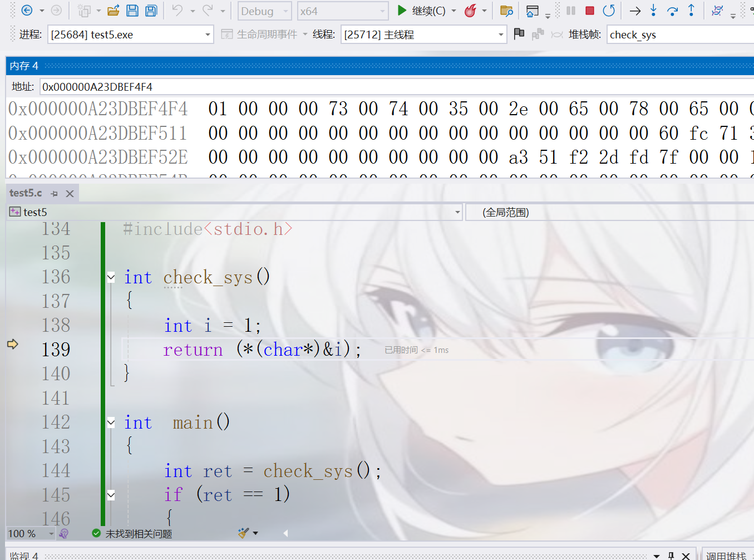Expand back-navigation history dropdown arrow
Viewport: 754px width, 560px height.
[x=41, y=11]
